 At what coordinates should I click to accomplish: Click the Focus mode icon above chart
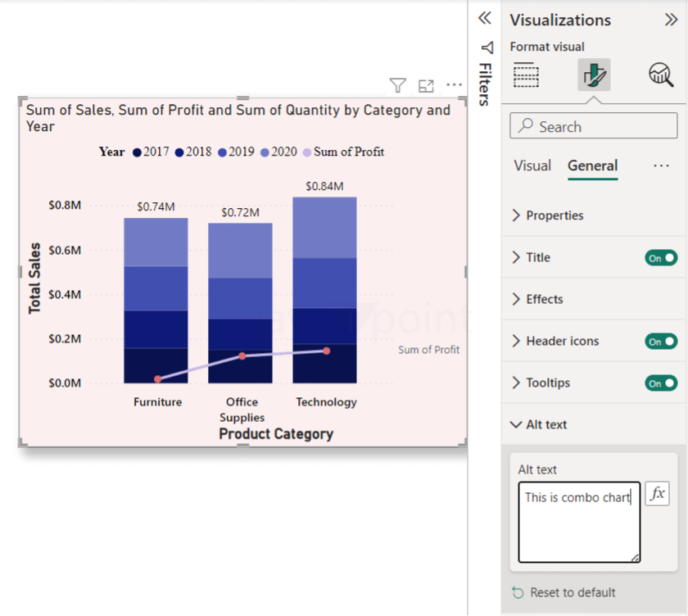pos(426,85)
